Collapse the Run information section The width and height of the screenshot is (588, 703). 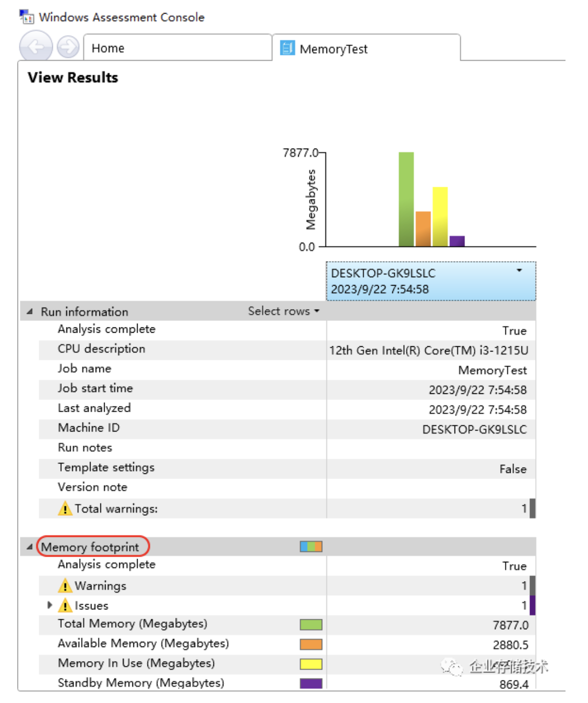coord(30,312)
